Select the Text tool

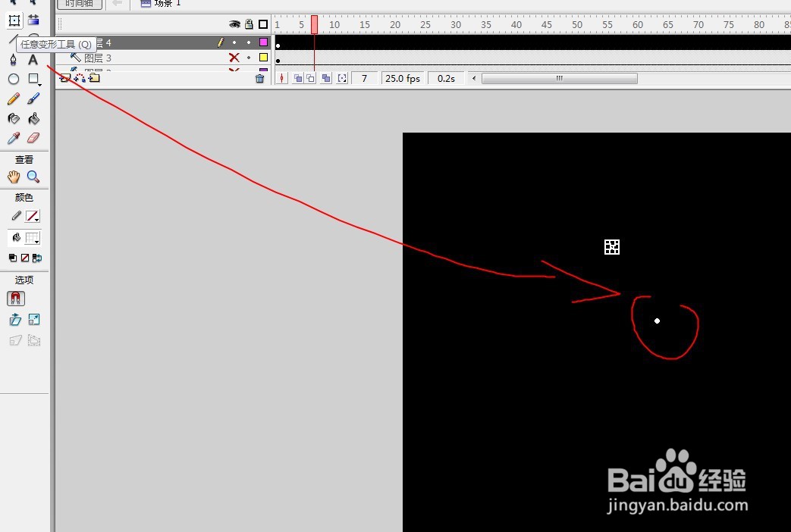pyautogui.click(x=33, y=60)
